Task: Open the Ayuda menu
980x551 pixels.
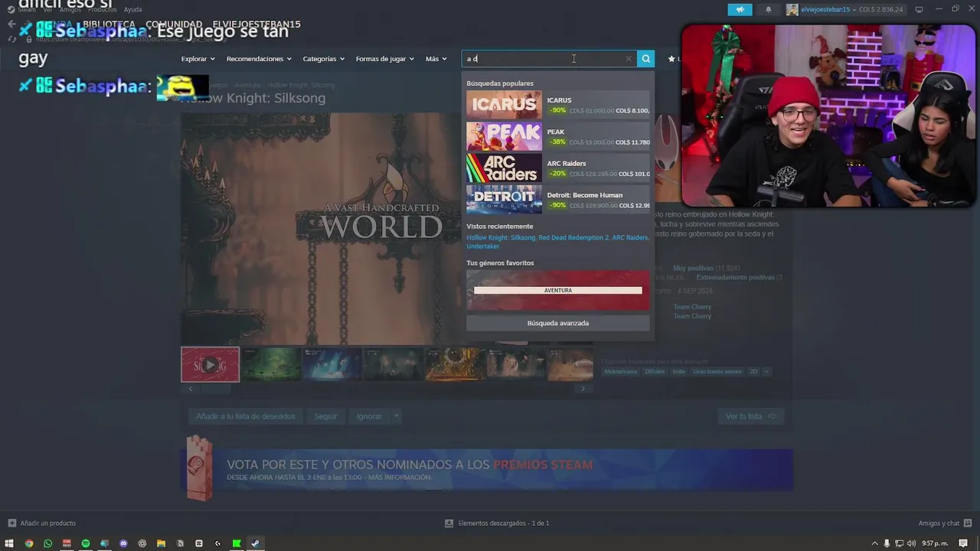Action: click(132, 9)
